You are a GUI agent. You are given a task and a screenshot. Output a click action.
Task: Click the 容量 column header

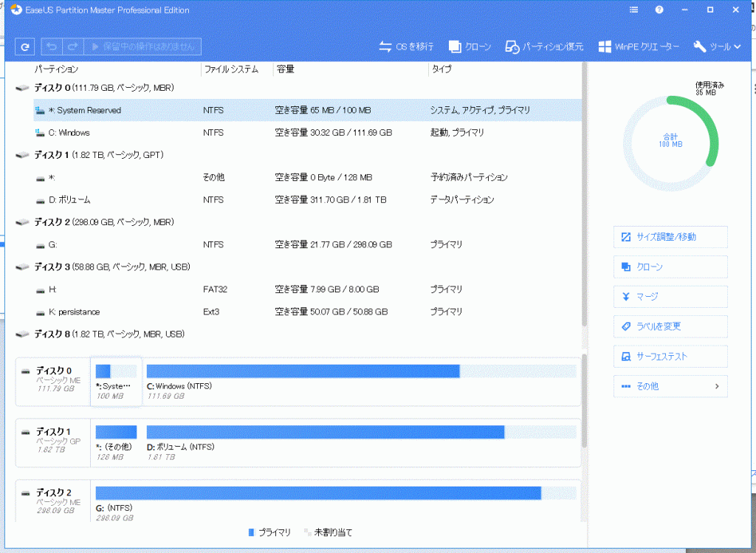pos(286,69)
